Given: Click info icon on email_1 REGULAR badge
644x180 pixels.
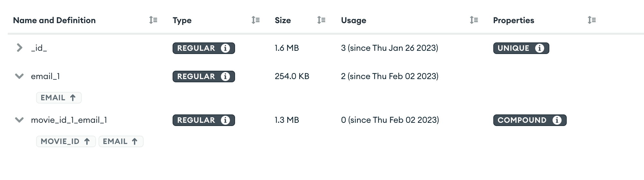Looking at the screenshot, I should [225, 76].
